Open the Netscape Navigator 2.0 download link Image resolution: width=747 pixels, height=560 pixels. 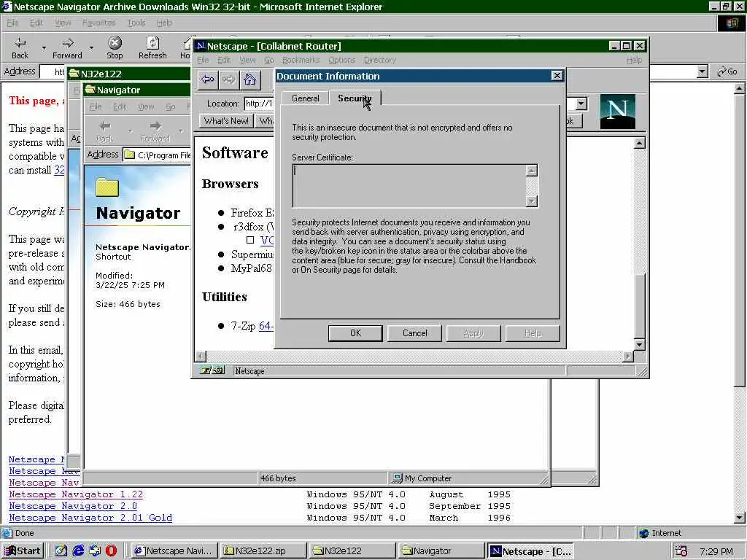pyautogui.click(x=73, y=506)
